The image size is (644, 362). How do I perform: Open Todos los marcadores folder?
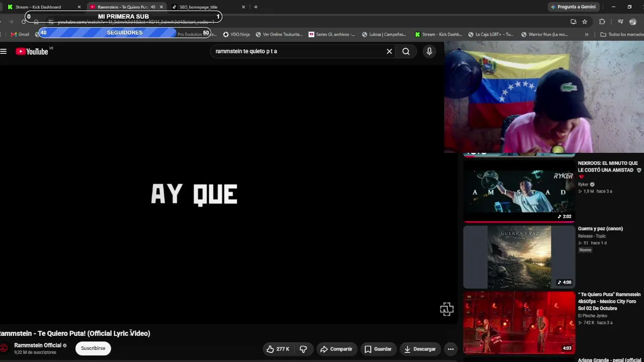pyautogui.click(x=622, y=34)
